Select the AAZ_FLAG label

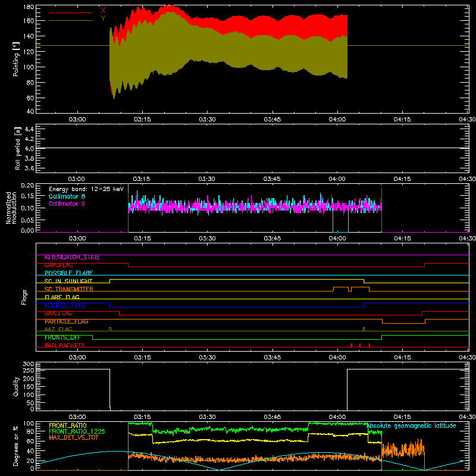[58, 330]
